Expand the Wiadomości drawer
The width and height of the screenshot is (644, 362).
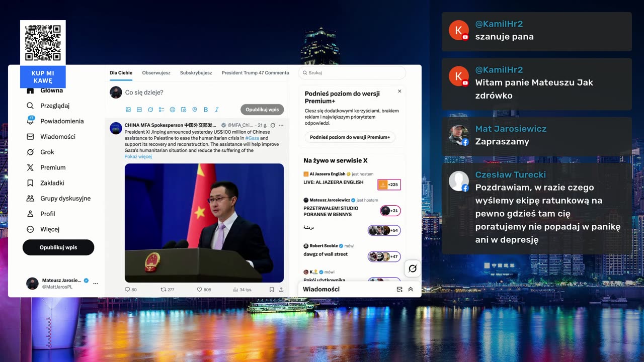tap(411, 289)
